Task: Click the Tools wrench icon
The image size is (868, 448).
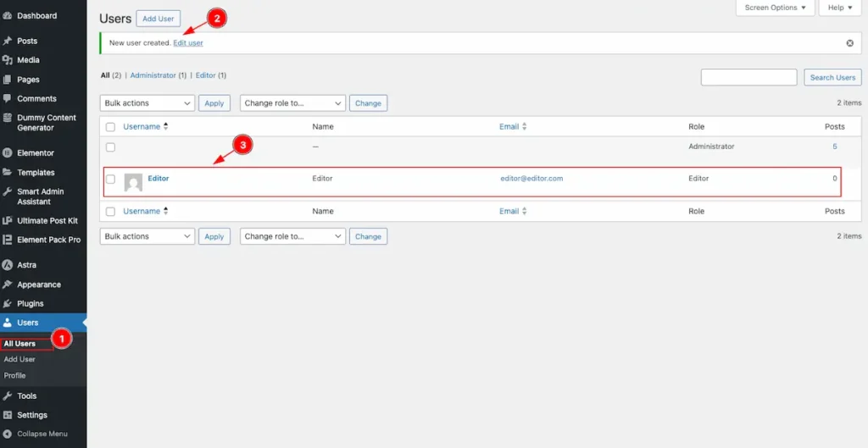Action: (7, 396)
